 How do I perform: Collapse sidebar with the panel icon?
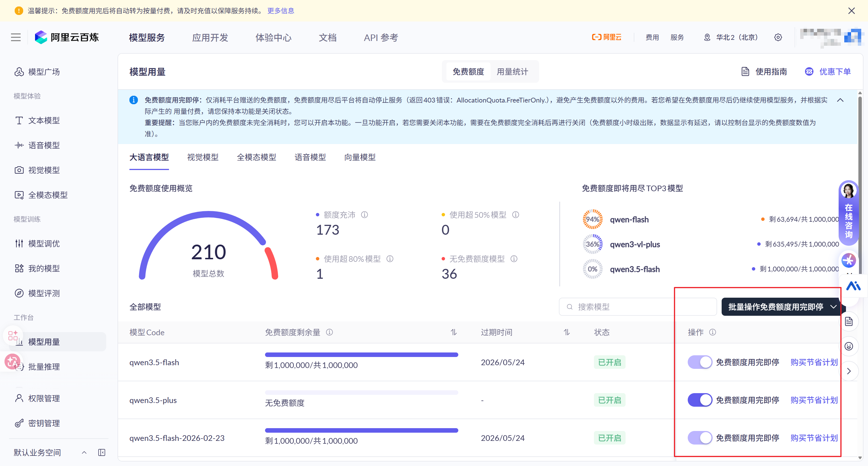point(101,452)
